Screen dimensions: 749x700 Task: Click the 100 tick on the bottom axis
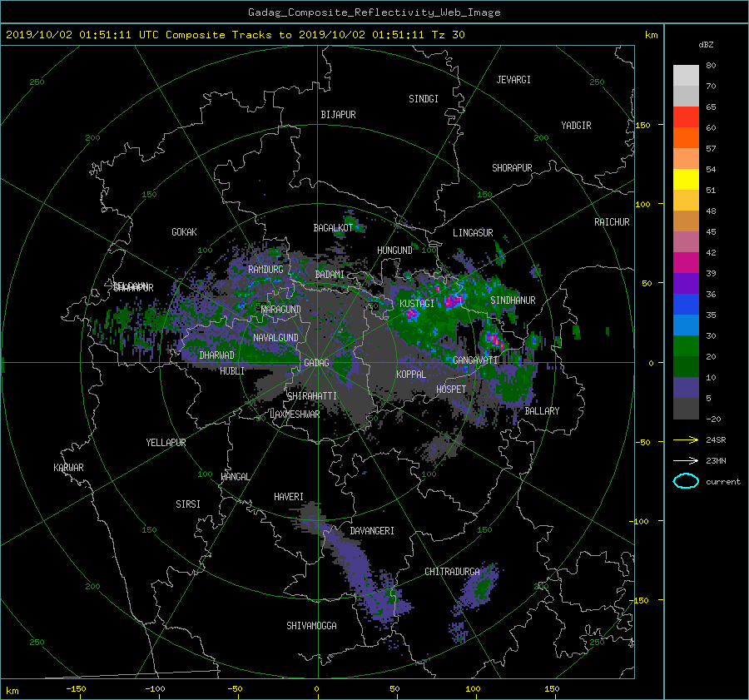[x=473, y=688]
